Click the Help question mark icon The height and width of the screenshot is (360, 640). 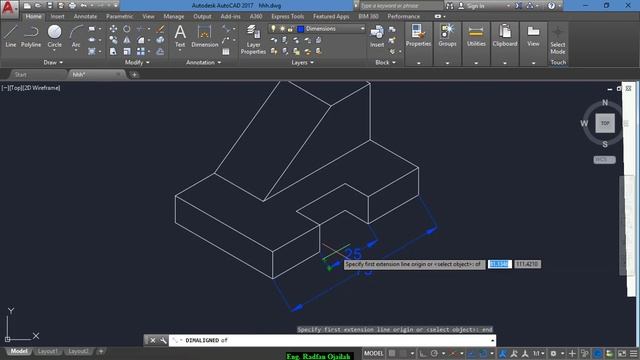551,6
